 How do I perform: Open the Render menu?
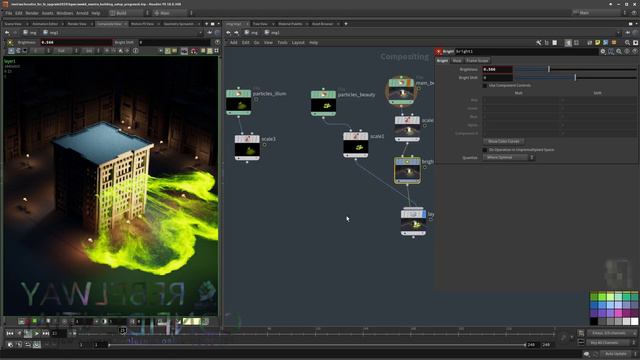[x=32, y=13]
